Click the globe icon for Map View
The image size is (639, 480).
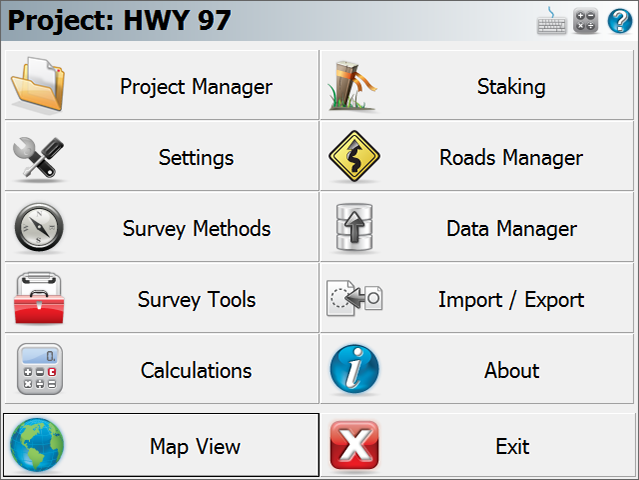point(37,445)
